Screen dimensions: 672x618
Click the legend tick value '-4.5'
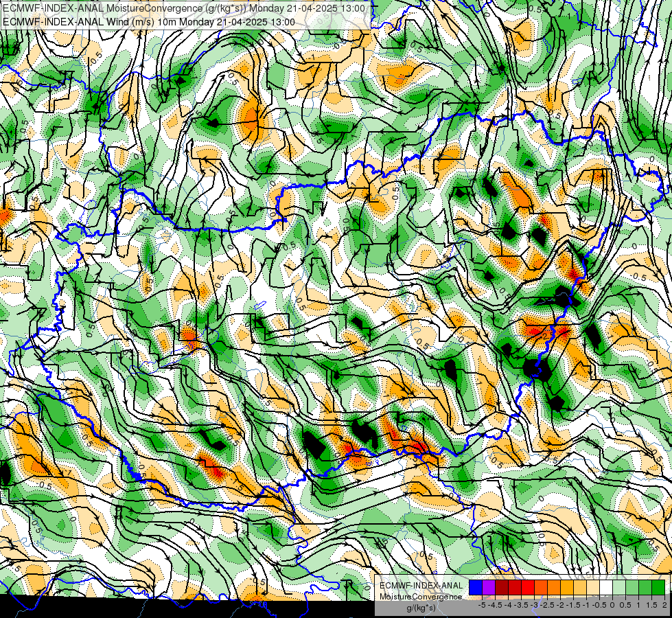(495, 605)
